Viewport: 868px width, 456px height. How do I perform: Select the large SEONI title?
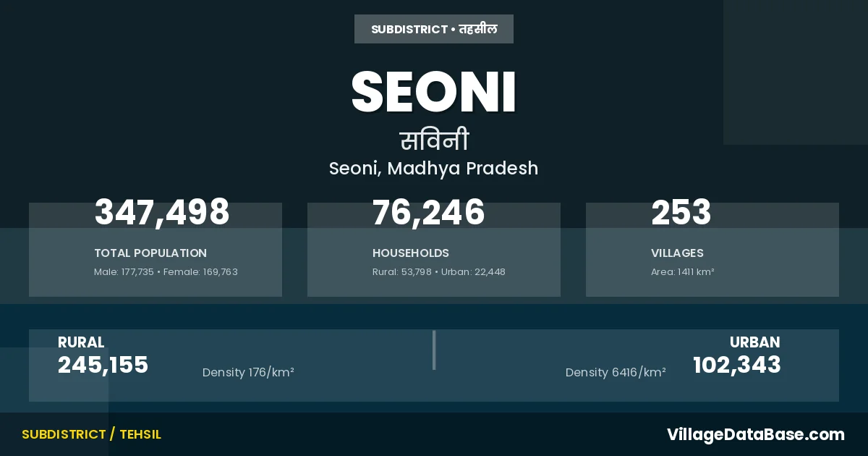pyautogui.click(x=434, y=92)
